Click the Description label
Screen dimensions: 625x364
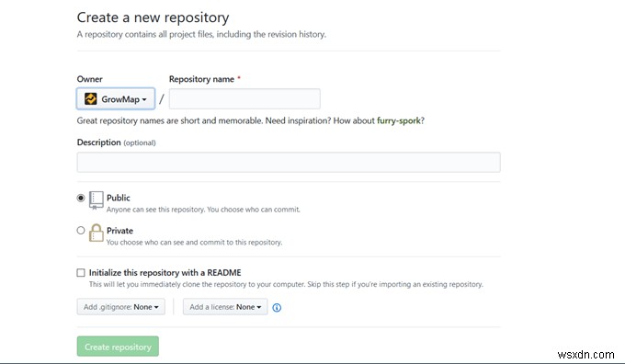click(x=99, y=142)
